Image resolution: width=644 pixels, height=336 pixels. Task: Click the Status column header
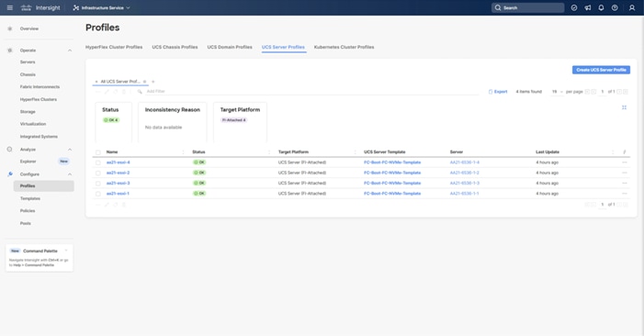[x=198, y=151]
